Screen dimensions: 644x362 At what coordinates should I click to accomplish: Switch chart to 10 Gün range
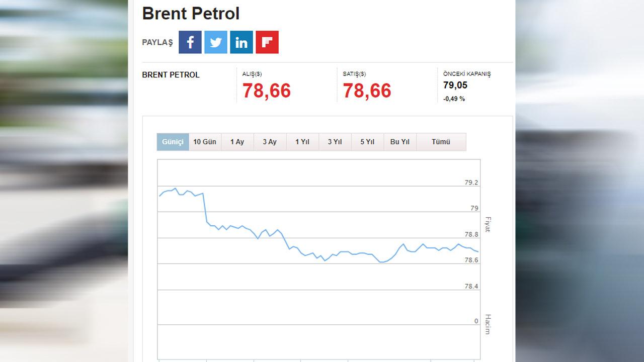205,142
